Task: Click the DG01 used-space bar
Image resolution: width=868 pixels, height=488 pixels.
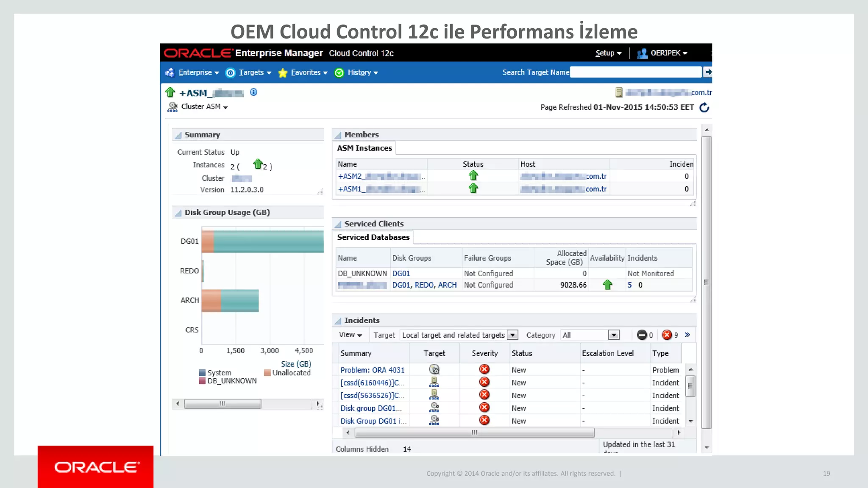Action: pyautogui.click(x=268, y=241)
